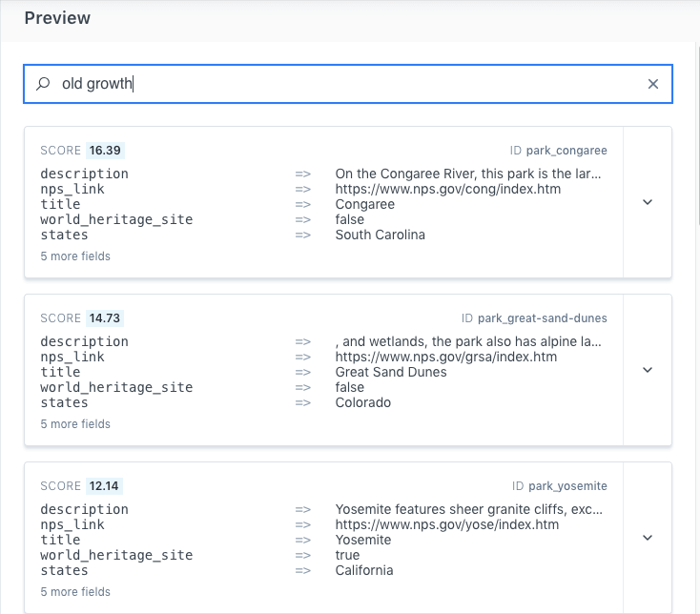Click the Congaree nps.gov/cong link value
This screenshot has height=614, width=700.
coord(447,189)
